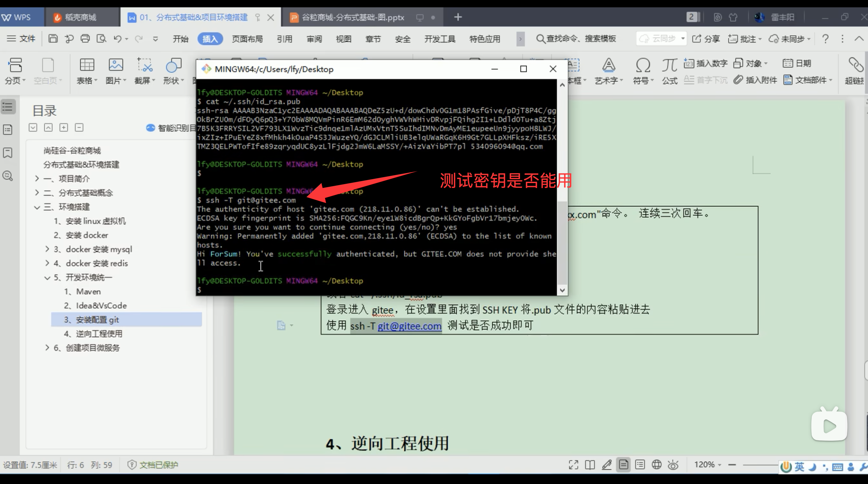
Task: Click the Screenshot (截屏) tool icon
Action: click(x=145, y=65)
